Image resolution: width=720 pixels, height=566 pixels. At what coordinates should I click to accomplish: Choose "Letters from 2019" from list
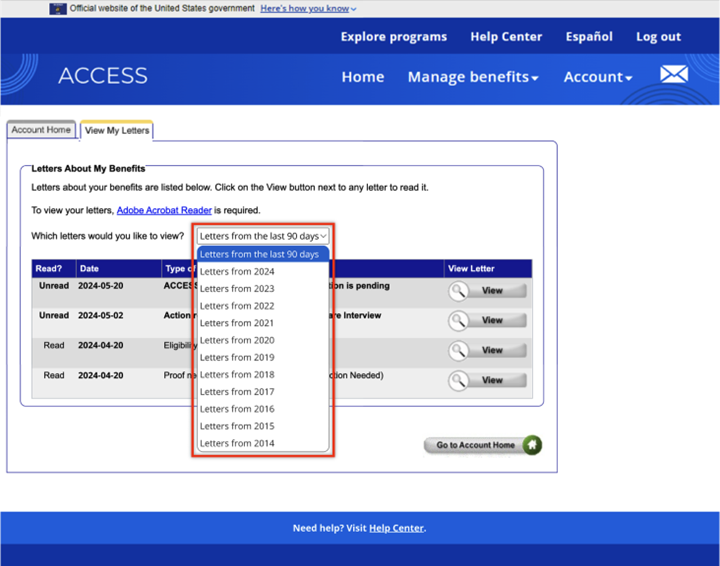click(x=237, y=357)
